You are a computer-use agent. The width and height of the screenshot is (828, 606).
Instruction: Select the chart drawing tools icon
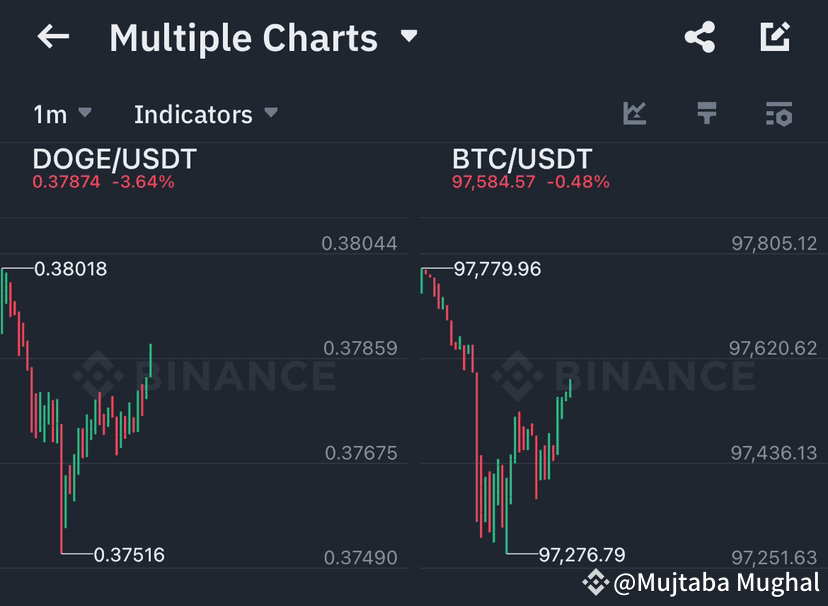click(x=635, y=113)
